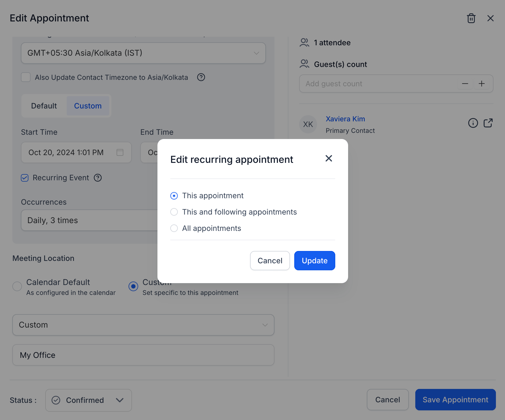Switch to the Default tab
The image size is (505, 420).
point(44,106)
